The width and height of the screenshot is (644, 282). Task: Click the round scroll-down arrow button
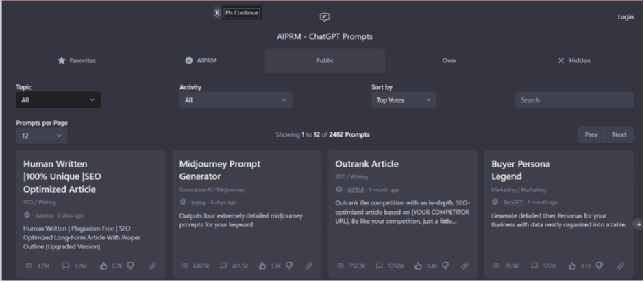click(x=639, y=224)
